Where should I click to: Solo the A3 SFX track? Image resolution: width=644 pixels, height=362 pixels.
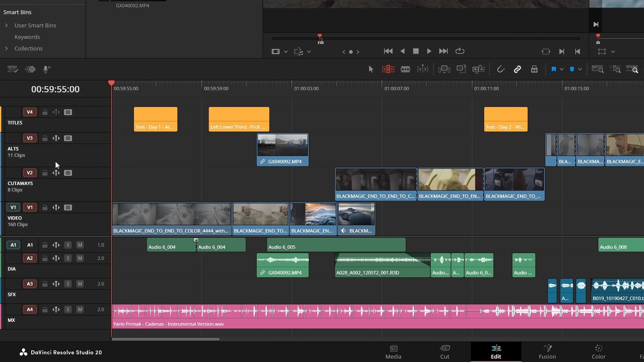(68, 284)
